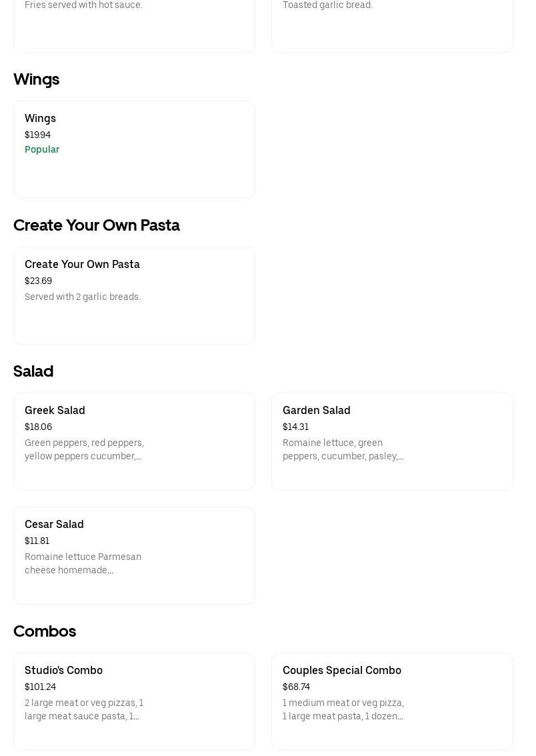Click the Cesar Salad description text
536x756 pixels.
click(x=83, y=564)
